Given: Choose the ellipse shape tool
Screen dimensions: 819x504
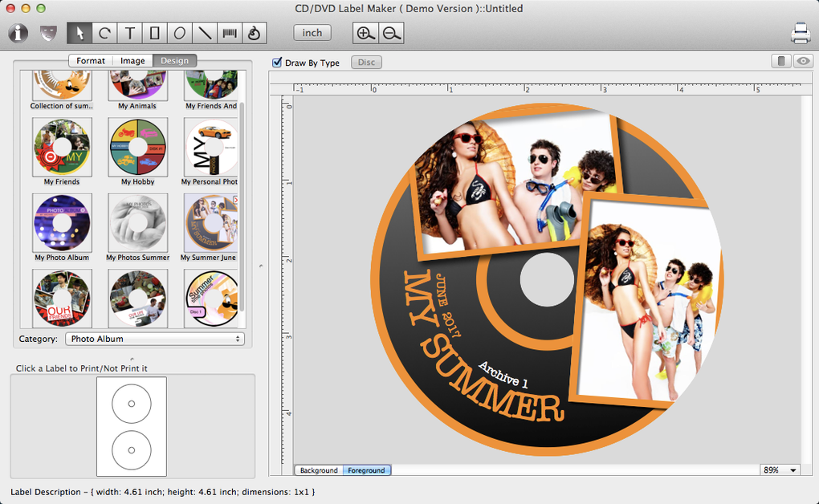Looking at the screenshot, I should click(x=180, y=33).
